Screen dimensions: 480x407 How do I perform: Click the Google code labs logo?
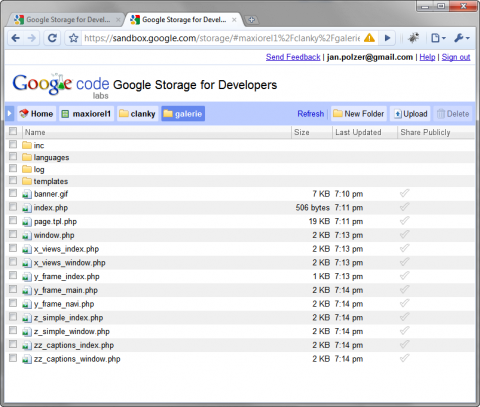coord(61,86)
